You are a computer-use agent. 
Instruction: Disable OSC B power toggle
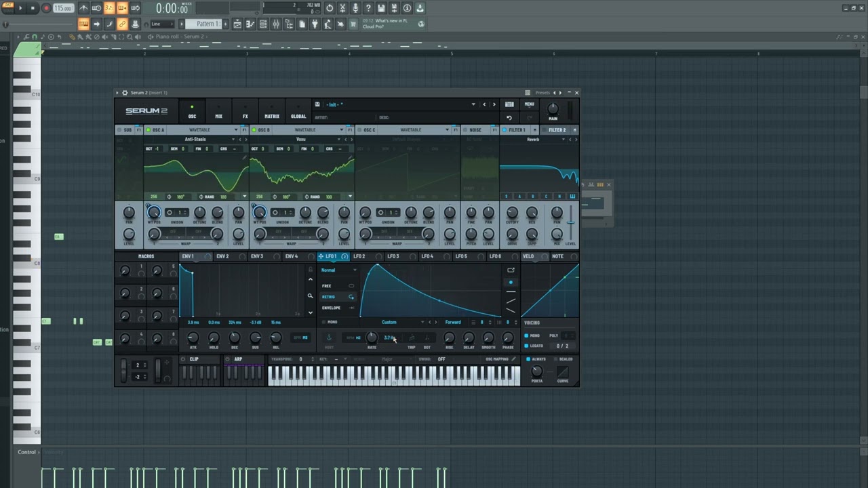click(254, 129)
